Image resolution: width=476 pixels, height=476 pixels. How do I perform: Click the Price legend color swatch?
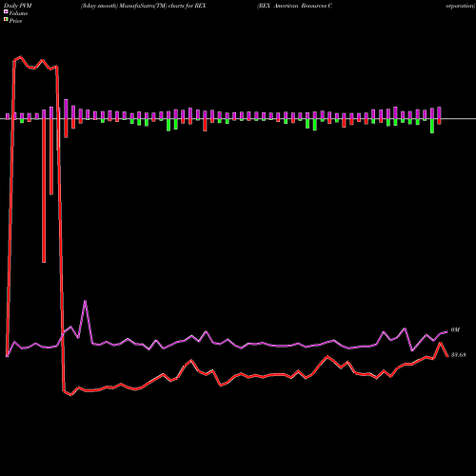6,20
